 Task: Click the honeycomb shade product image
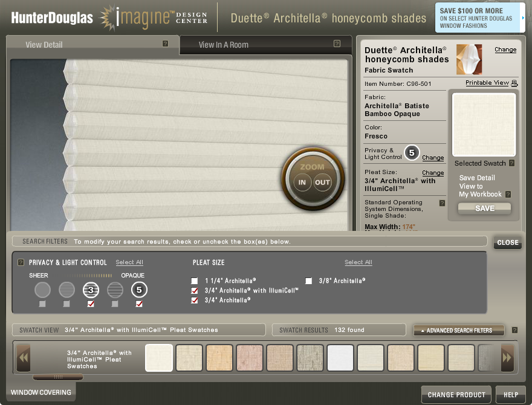(x=469, y=59)
